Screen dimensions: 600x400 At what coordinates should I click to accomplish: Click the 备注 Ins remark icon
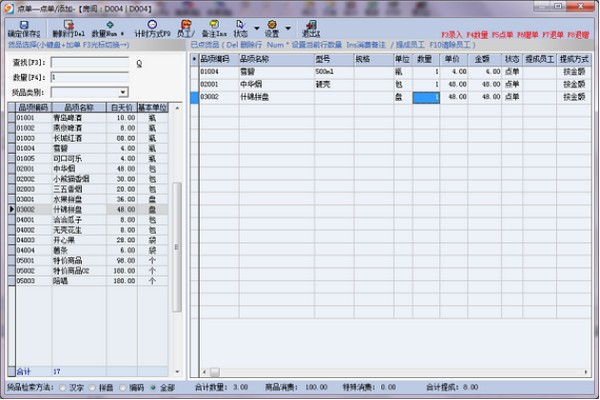point(215,24)
